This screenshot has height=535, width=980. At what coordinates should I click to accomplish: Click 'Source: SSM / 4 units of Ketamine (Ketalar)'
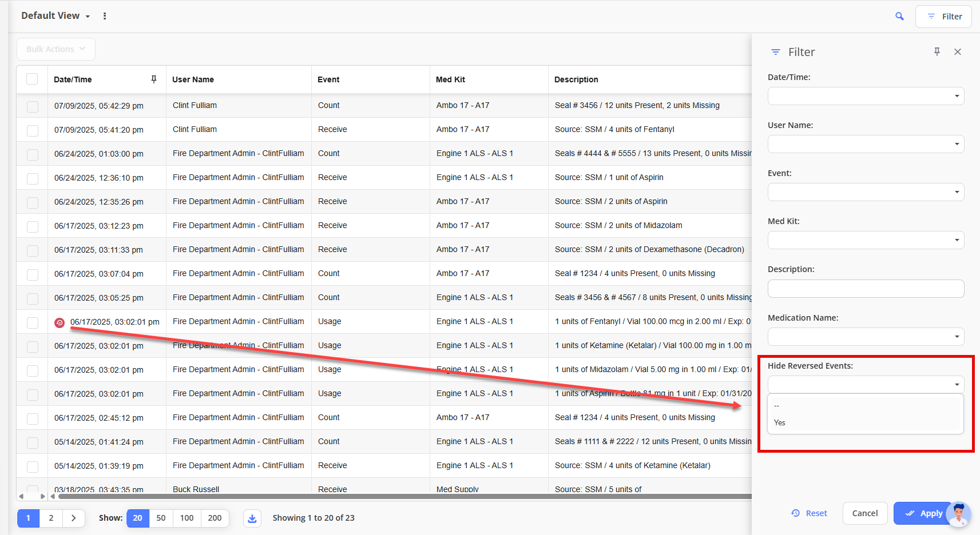click(633, 465)
